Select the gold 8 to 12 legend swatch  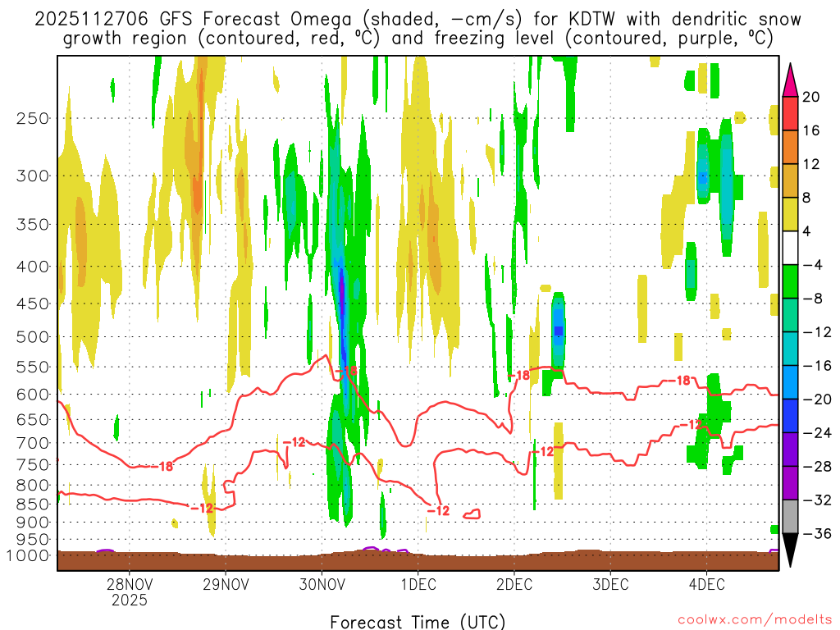790,180
